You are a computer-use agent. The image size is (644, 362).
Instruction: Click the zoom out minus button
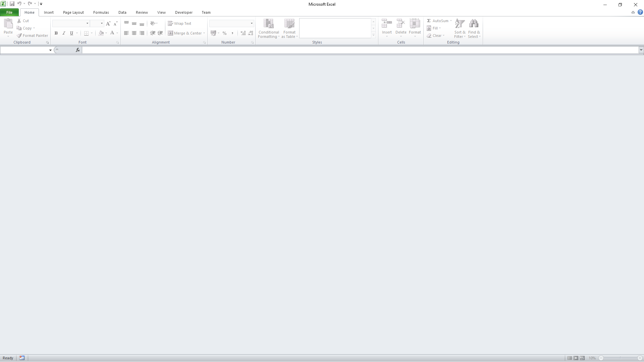601,358
